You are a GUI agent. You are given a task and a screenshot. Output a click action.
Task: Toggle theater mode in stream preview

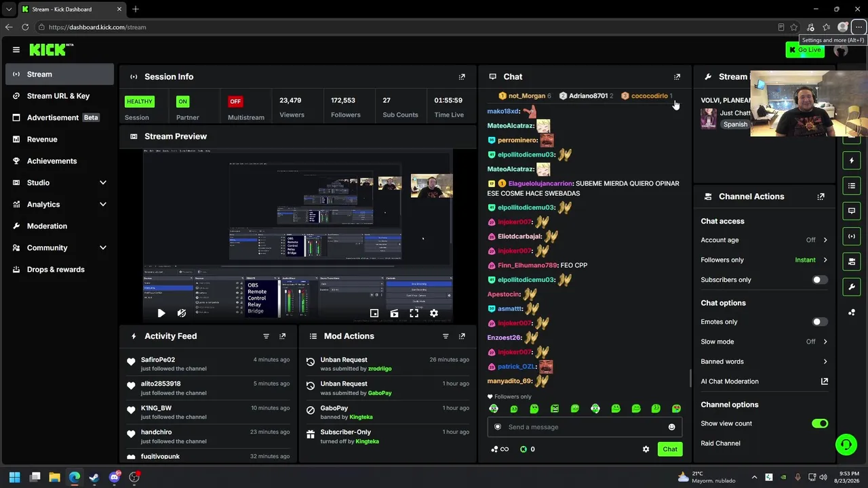click(x=394, y=313)
